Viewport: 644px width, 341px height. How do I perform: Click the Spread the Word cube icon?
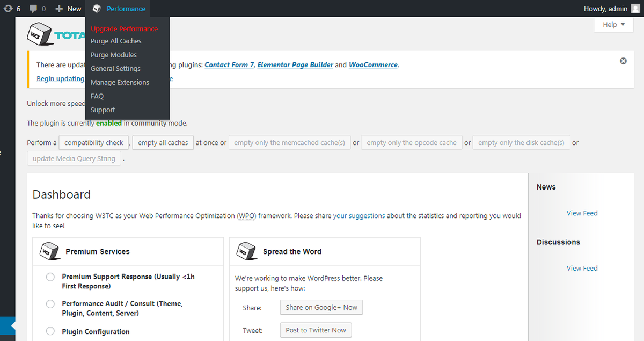coord(246,251)
